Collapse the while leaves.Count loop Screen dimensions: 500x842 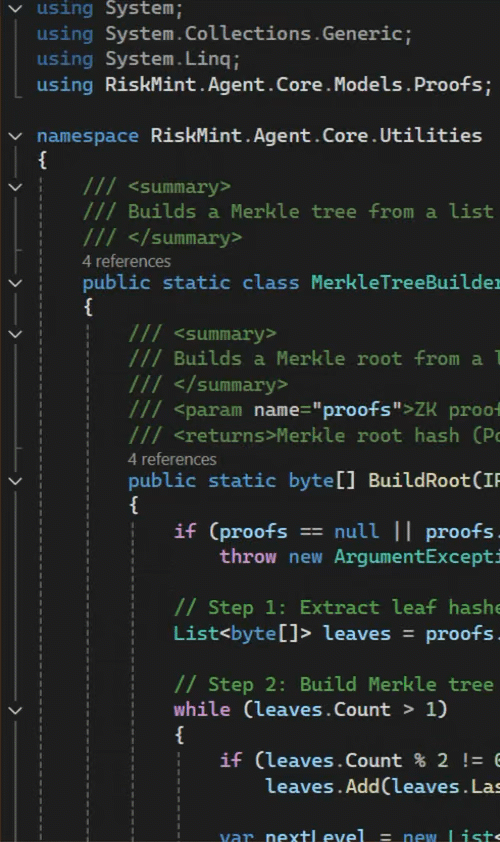16,710
